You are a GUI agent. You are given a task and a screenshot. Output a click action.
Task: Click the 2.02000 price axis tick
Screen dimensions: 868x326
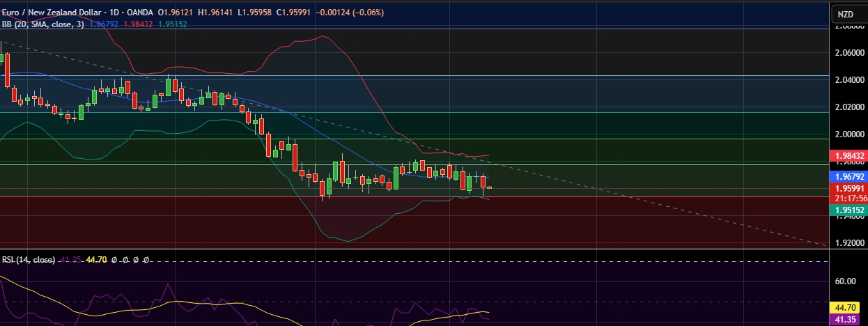850,107
